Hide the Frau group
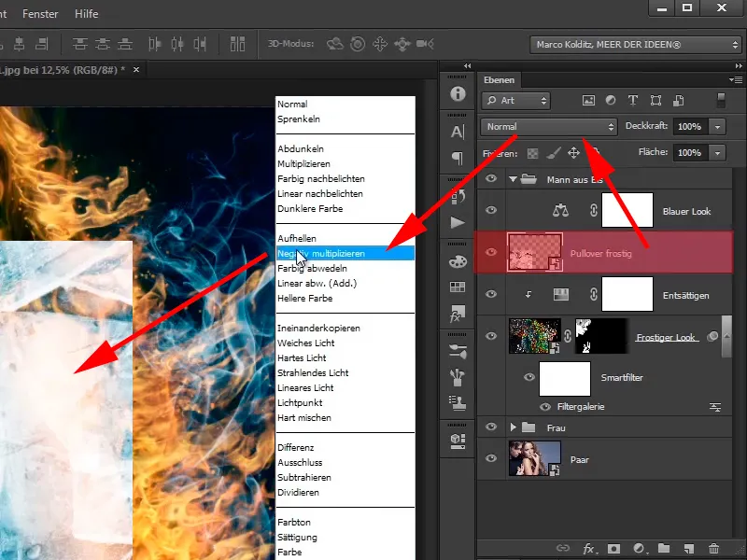 click(x=491, y=427)
